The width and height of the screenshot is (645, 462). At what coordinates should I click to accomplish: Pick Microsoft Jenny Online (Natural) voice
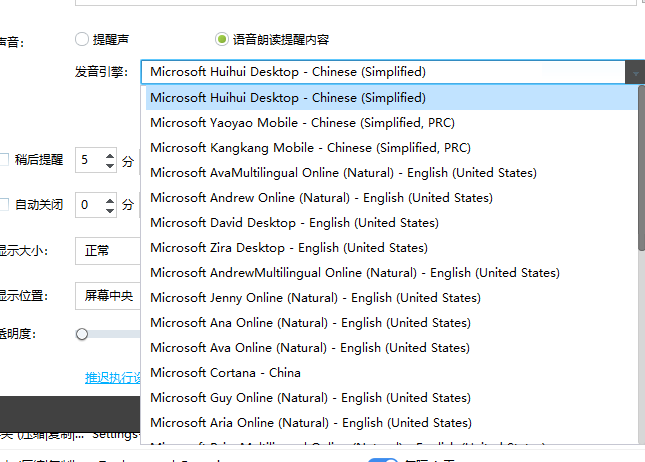(391, 298)
